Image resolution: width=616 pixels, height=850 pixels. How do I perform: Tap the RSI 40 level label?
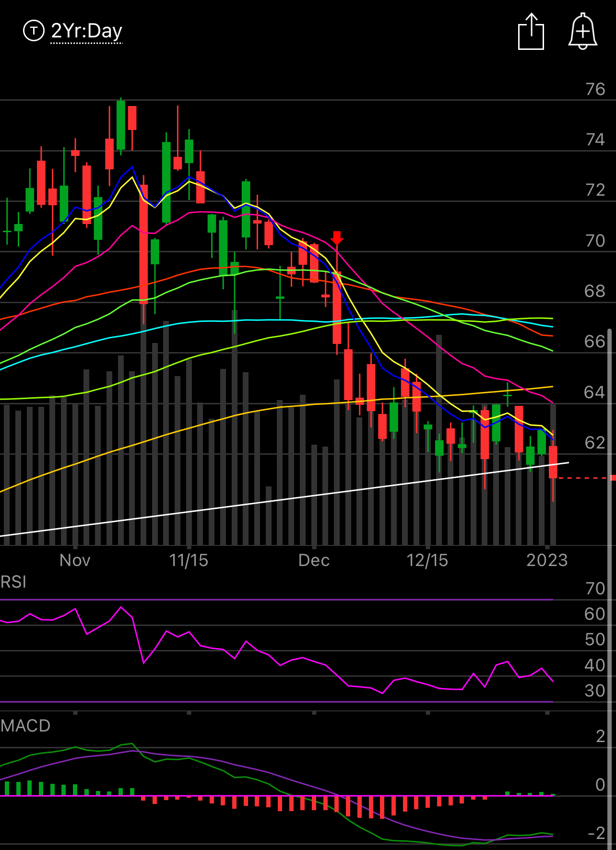595,665
